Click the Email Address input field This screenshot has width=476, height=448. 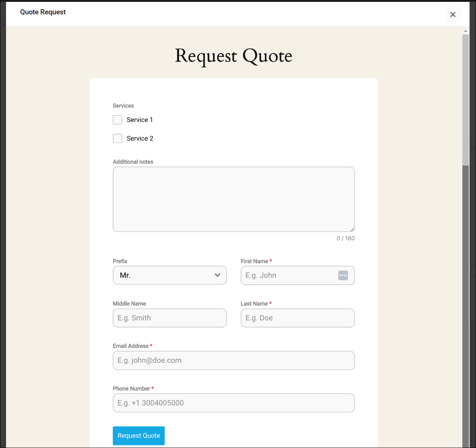(233, 360)
